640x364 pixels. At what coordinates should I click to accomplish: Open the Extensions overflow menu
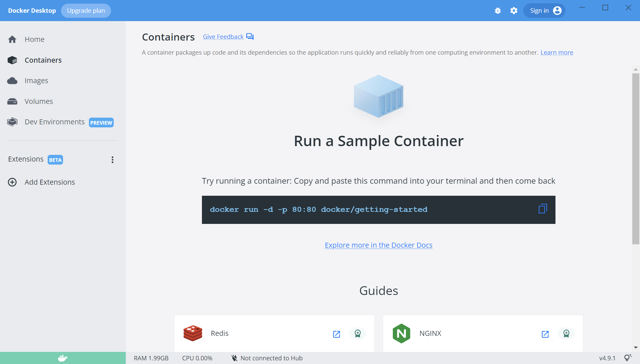click(x=112, y=160)
